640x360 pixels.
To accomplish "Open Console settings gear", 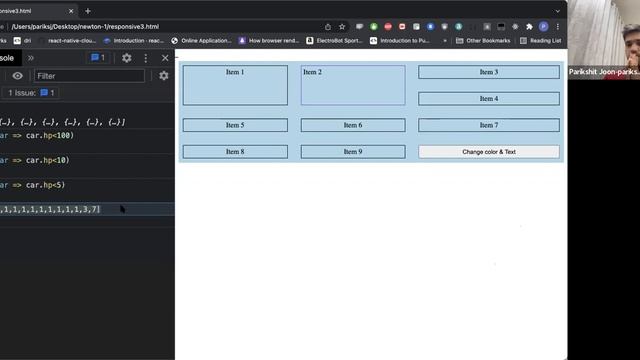I will point(164,76).
